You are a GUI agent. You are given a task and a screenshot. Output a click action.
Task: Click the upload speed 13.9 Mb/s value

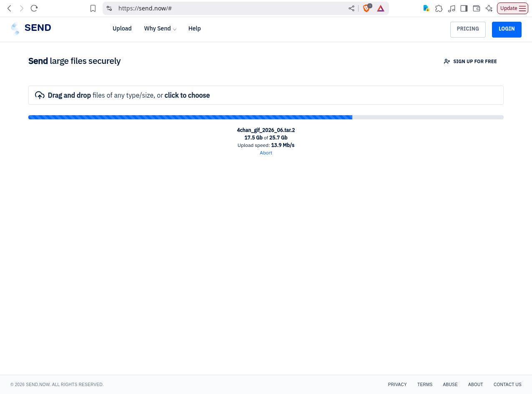[x=283, y=145]
